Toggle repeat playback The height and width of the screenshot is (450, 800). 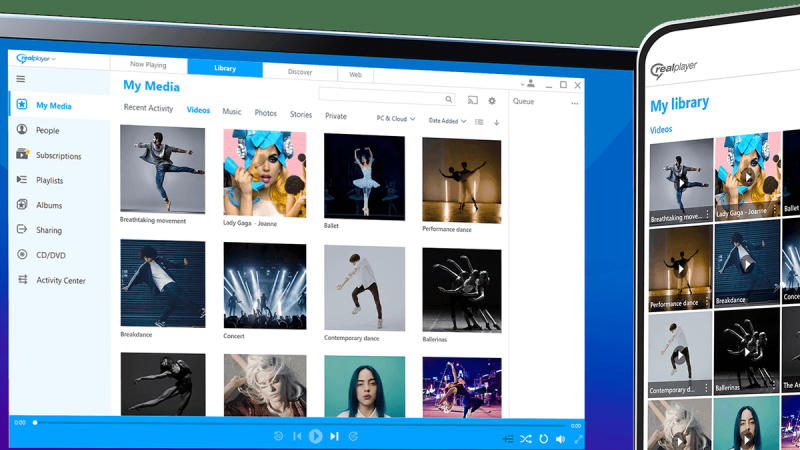click(543, 439)
